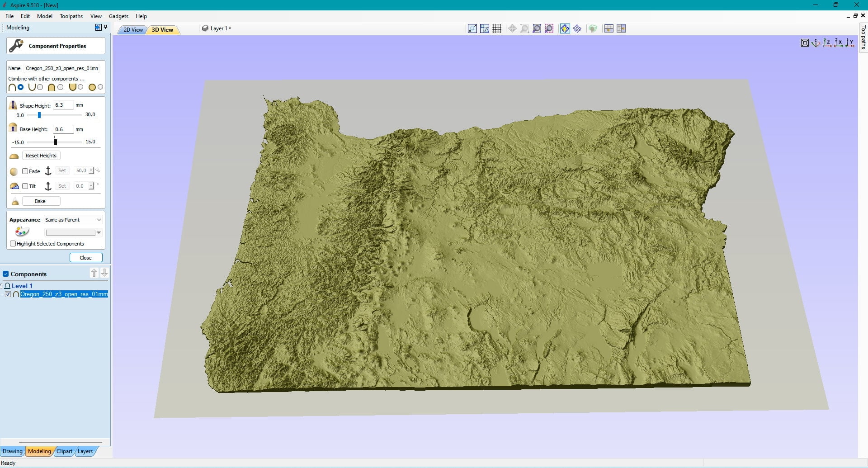Click the Bake button
Image resolution: width=868 pixels, height=468 pixels.
41,201
